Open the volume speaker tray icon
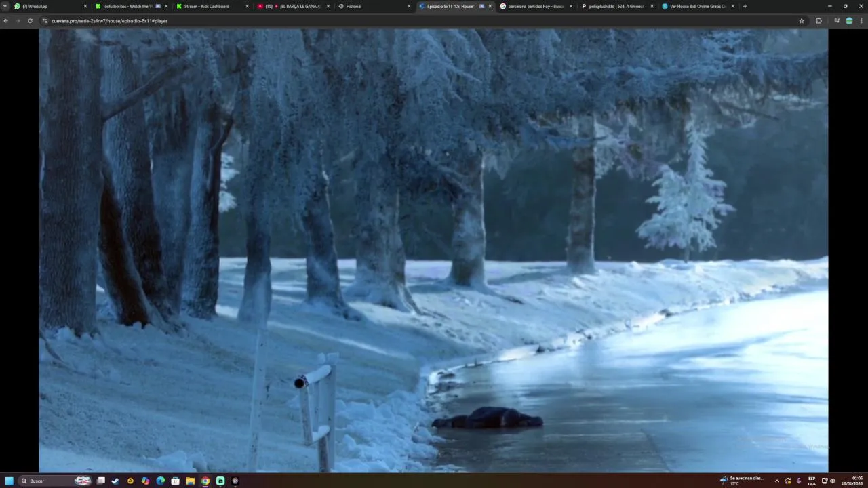The height and width of the screenshot is (488, 868). (832, 481)
